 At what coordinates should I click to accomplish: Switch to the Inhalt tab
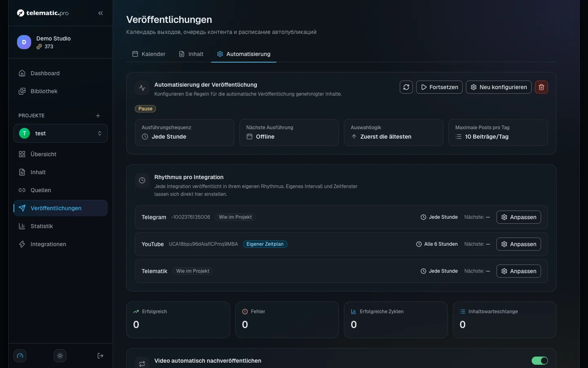191,54
